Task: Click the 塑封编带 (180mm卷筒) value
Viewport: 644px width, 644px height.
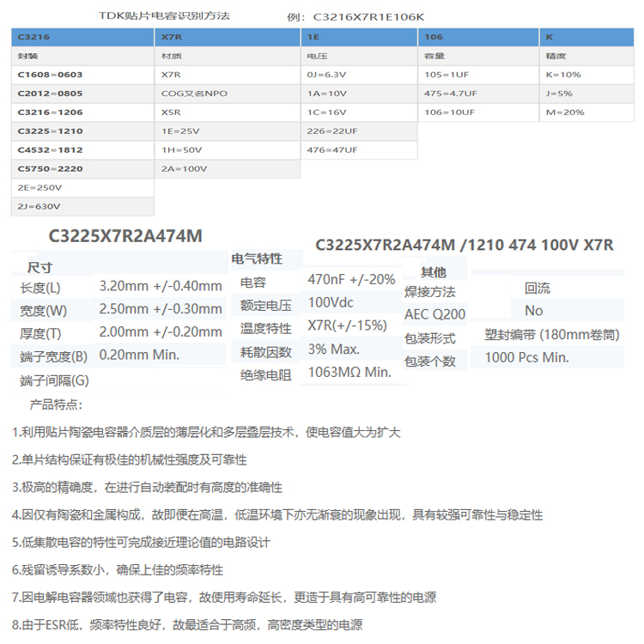Action: point(552,335)
